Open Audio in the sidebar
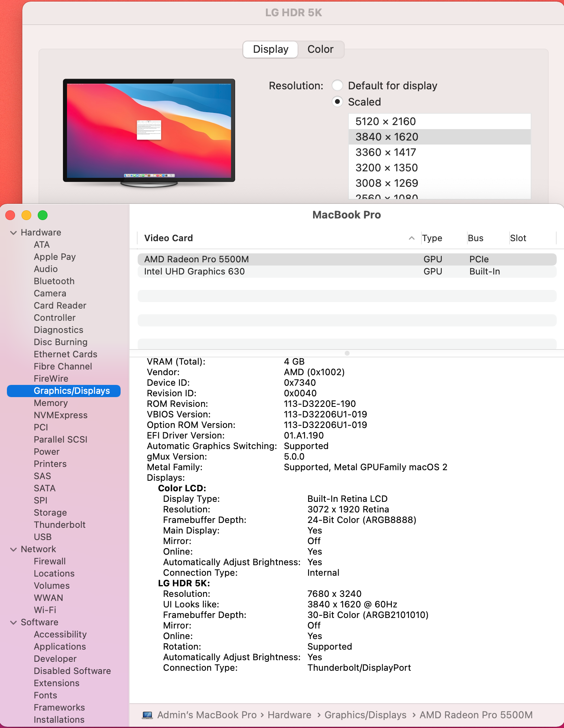 (46, 269)
